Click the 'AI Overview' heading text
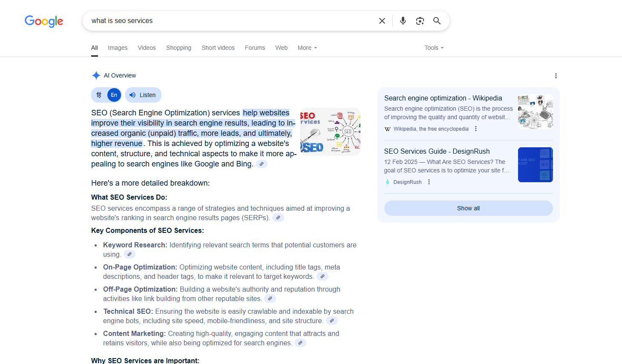The image size is (622, 364). point(120,75)
